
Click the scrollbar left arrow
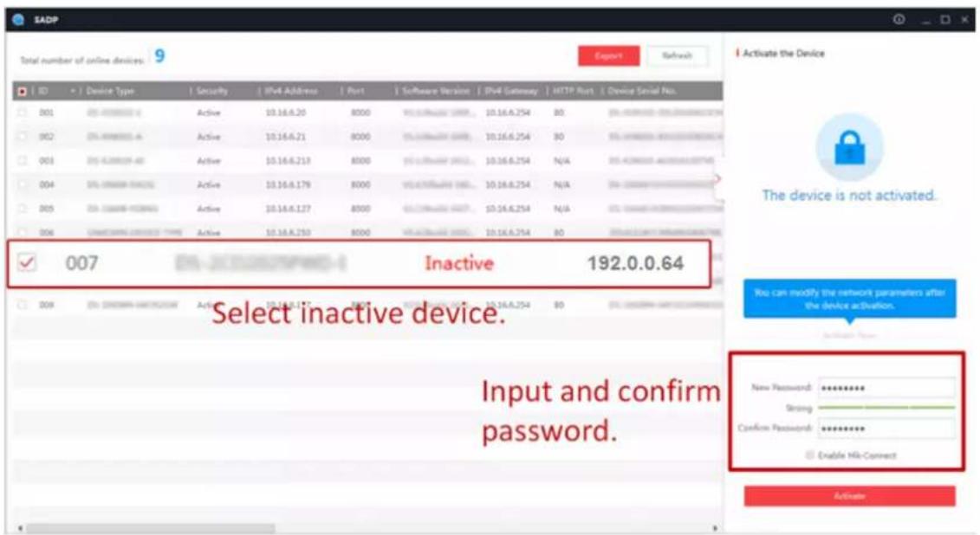20,528
